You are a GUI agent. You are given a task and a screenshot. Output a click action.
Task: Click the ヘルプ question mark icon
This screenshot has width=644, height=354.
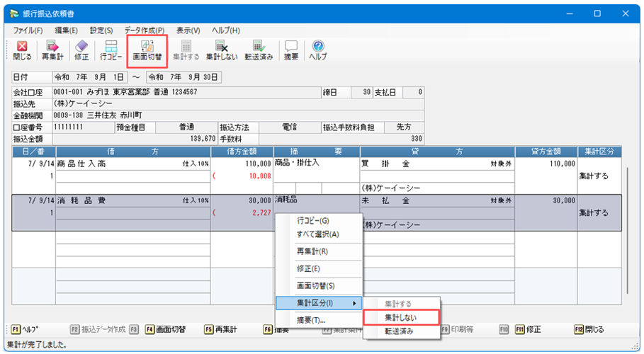(x=318, y=50)
